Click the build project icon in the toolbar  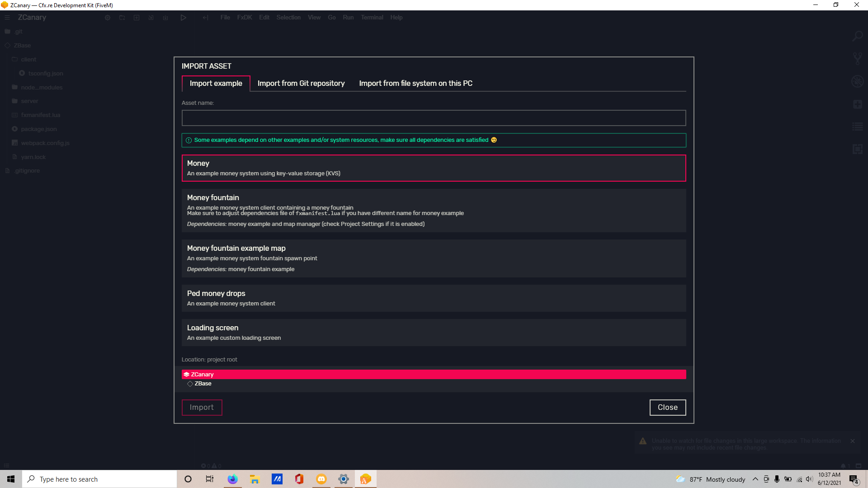pos(165,17)
